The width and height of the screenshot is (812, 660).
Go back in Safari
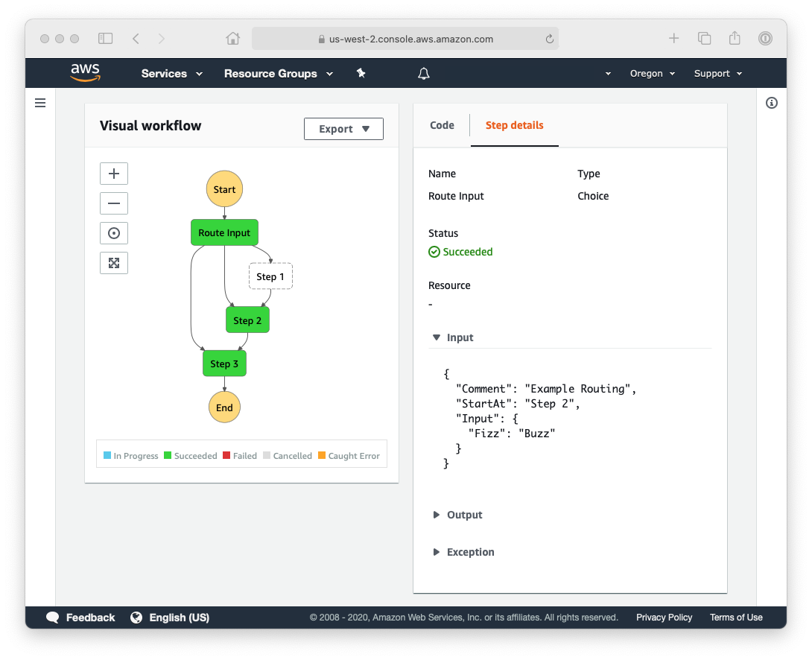click(x=136, y=38)
